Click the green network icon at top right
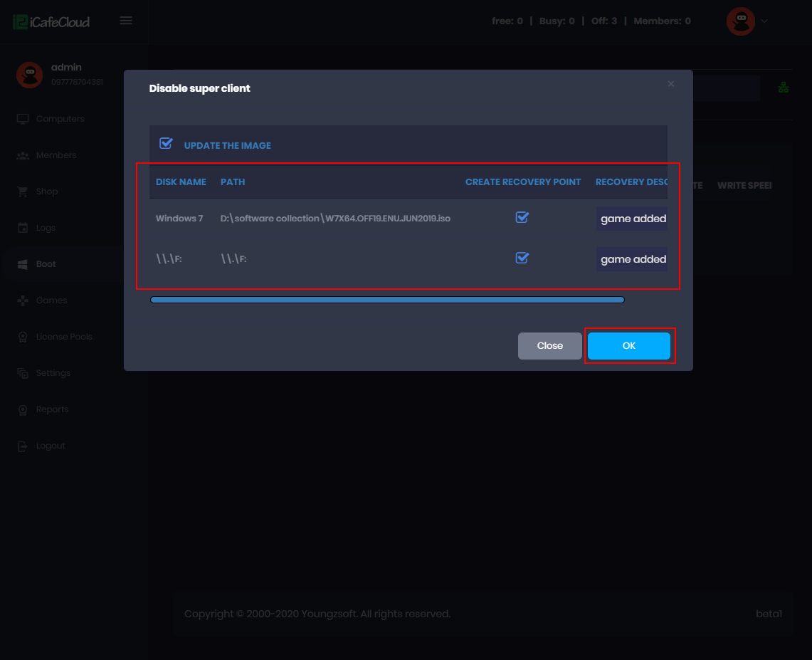Image resolution: width=812 pixels, height=660 pixels. 784,88
